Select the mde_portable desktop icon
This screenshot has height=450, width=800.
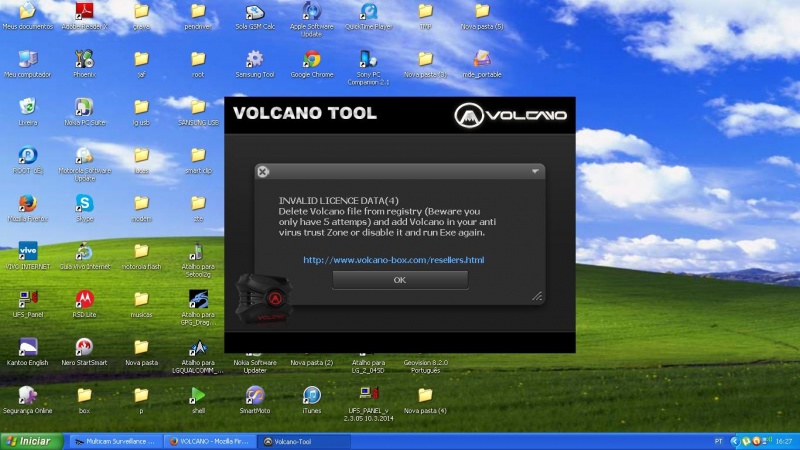pos(482,64)
